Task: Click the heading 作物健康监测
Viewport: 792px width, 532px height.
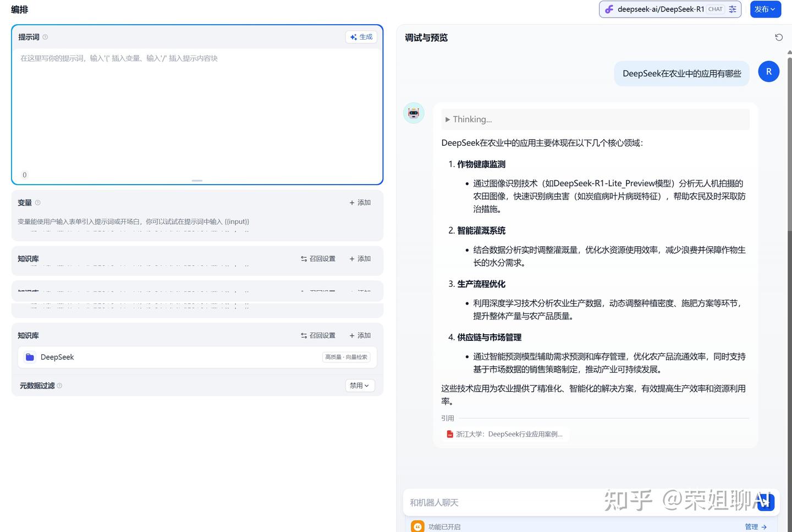Action: (481, 164)
